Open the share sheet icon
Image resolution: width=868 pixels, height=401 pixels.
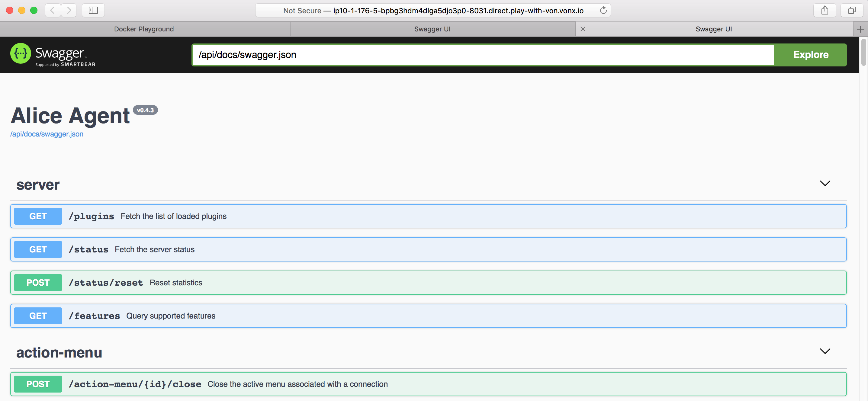pyautogui.click(x=825, y=10)
